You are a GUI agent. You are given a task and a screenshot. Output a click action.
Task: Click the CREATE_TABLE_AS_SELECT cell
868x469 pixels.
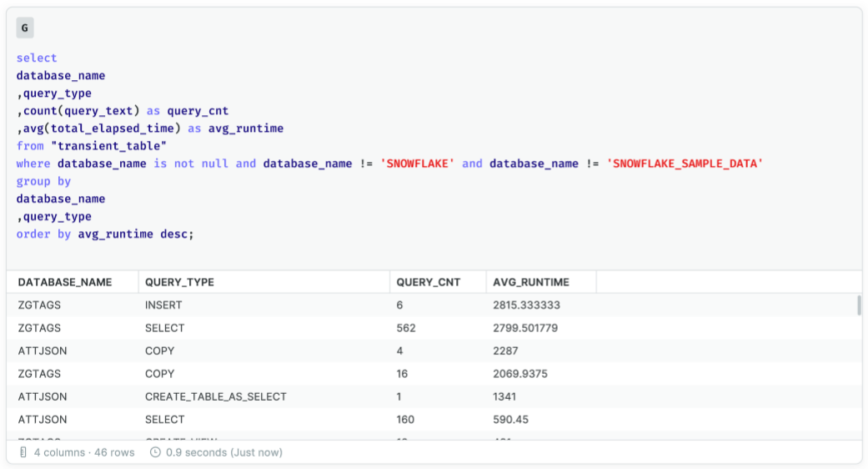(216, 396)
